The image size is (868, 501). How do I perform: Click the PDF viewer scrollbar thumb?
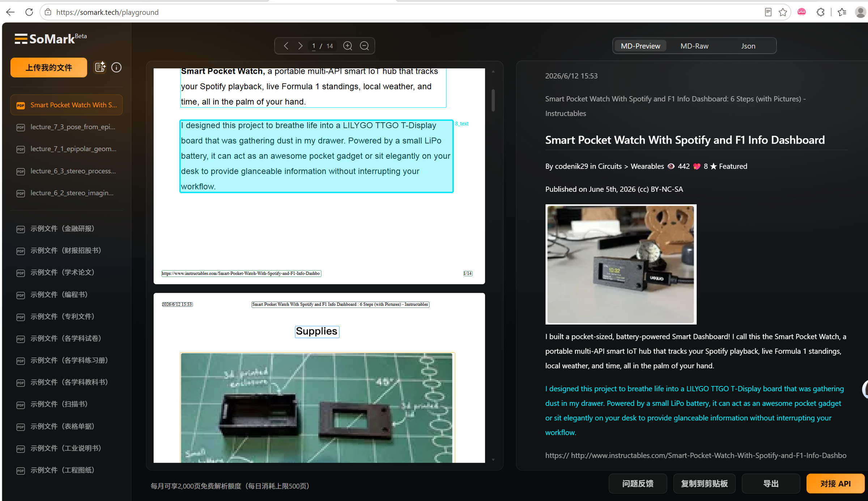pyautogui.click(x=493, y=100)
